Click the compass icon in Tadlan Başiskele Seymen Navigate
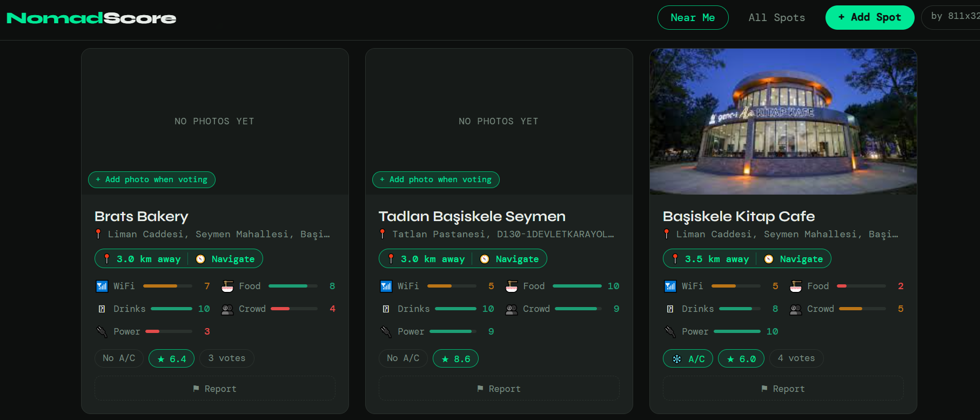 [x=485, y=259]
